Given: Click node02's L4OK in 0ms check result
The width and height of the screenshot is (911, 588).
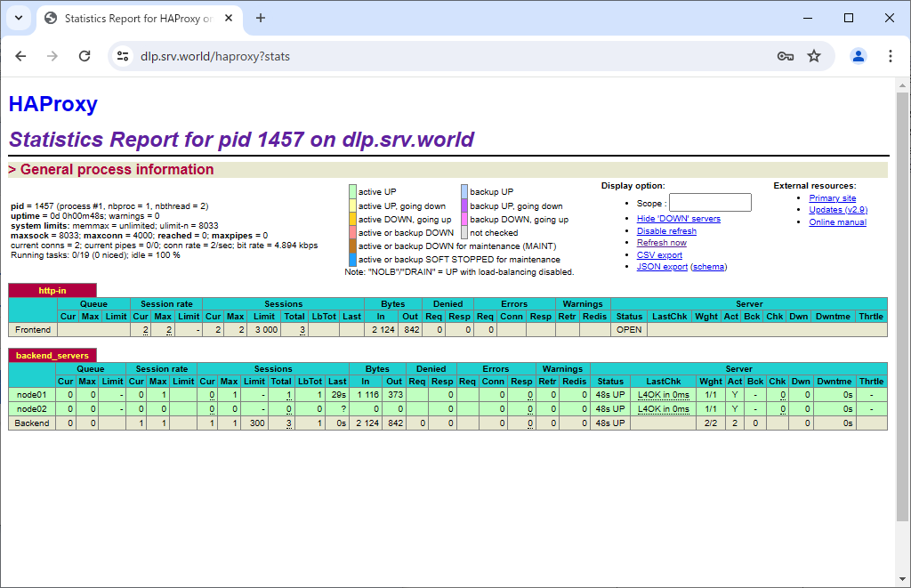Looking at the screenshot, I should coord(664,409).
